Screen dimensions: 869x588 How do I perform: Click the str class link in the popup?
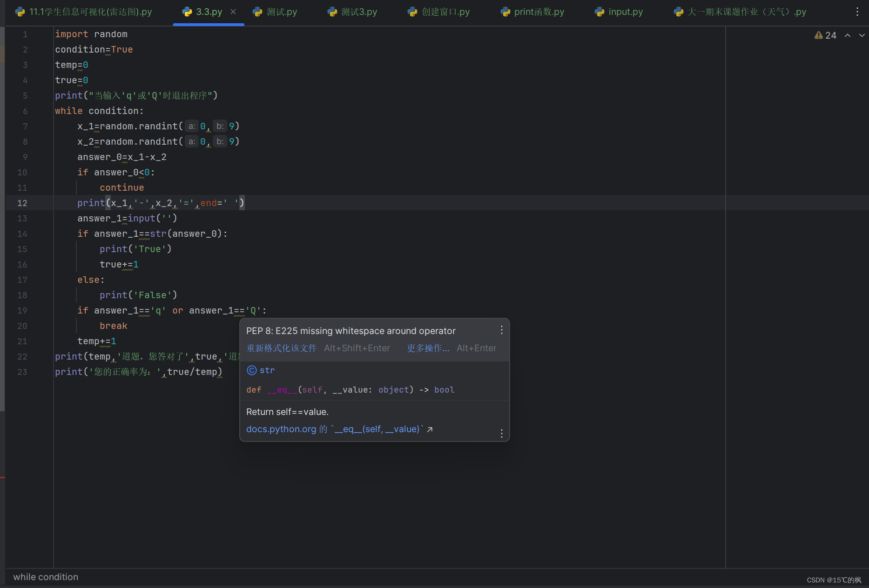pos(267,370)
